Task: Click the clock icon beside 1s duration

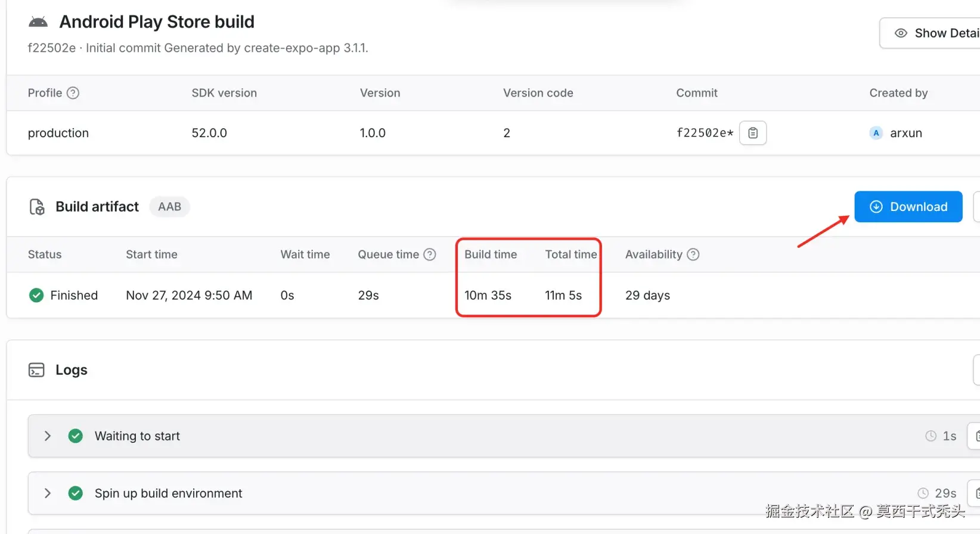Action: tap(931, 436)
